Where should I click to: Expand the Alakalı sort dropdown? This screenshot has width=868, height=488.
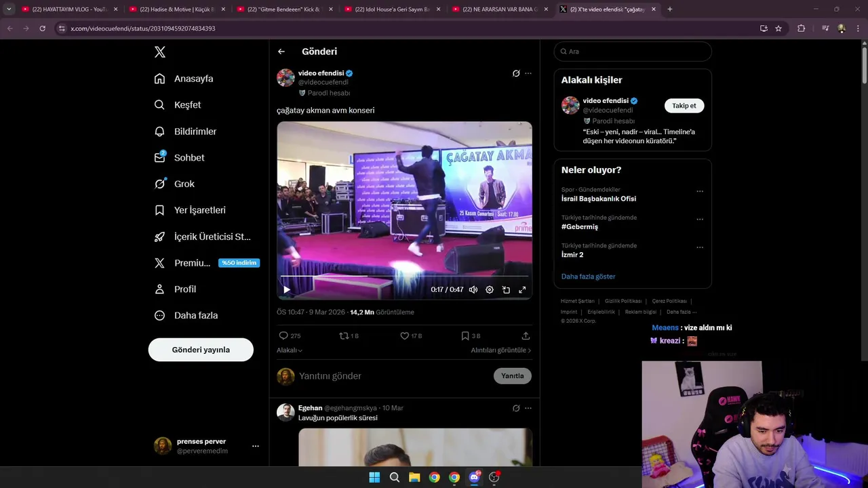290,350
